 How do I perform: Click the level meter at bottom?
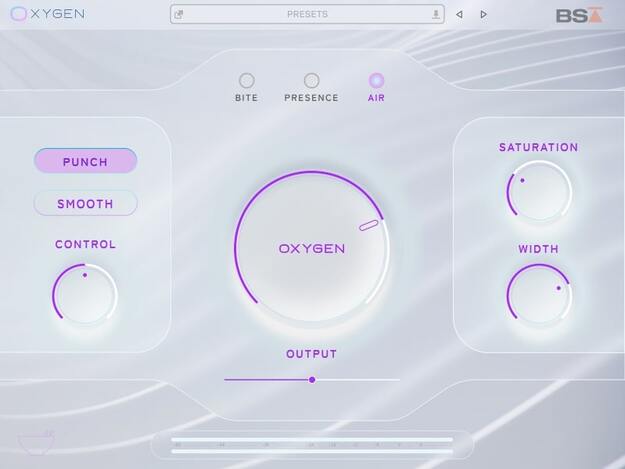click(x=312, y=445)
